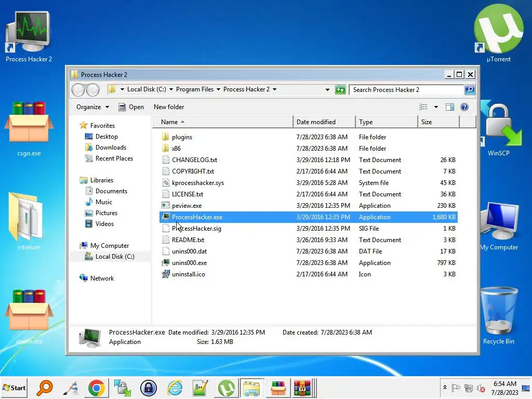Sort by the Date modified column
Viewport: 532px width, 399px height.
pyautogui.click(x=324, y=122)
